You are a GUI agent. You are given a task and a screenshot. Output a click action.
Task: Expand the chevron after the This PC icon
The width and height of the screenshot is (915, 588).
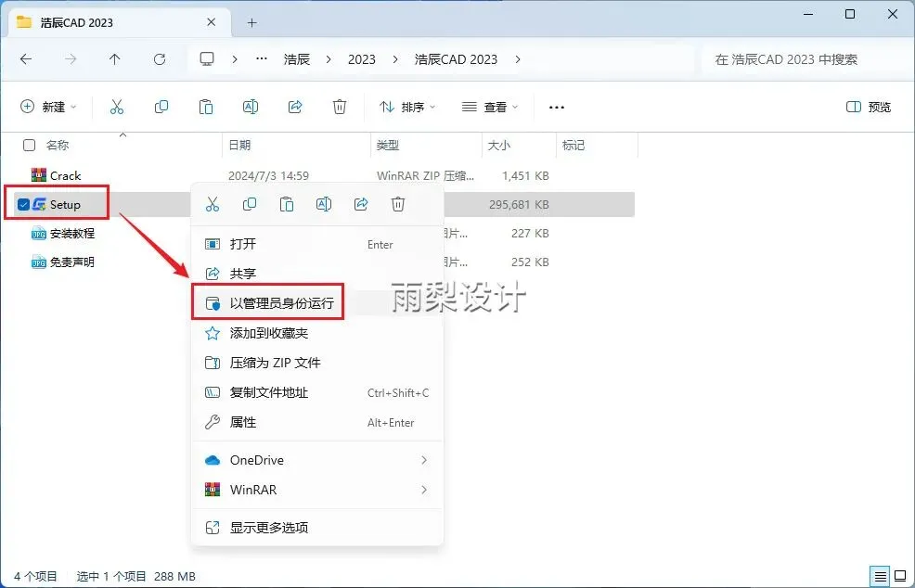tap(235, 59)
